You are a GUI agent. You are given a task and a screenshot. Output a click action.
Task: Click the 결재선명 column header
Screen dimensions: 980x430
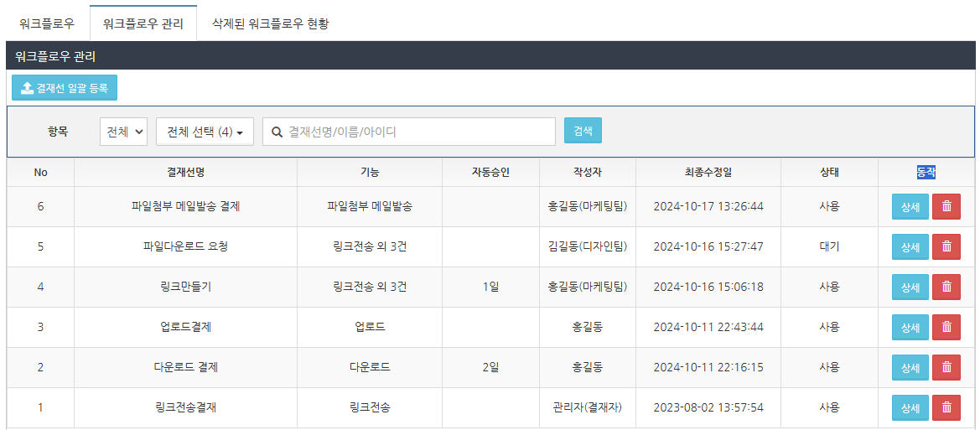pos(185,173)
